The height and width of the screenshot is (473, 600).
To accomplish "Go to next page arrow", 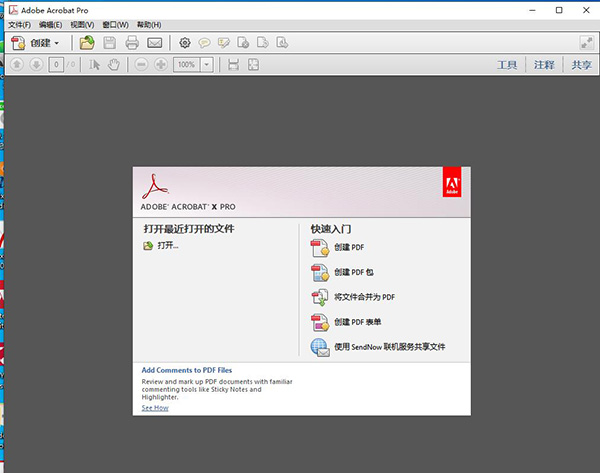I will tap(36, 65).
